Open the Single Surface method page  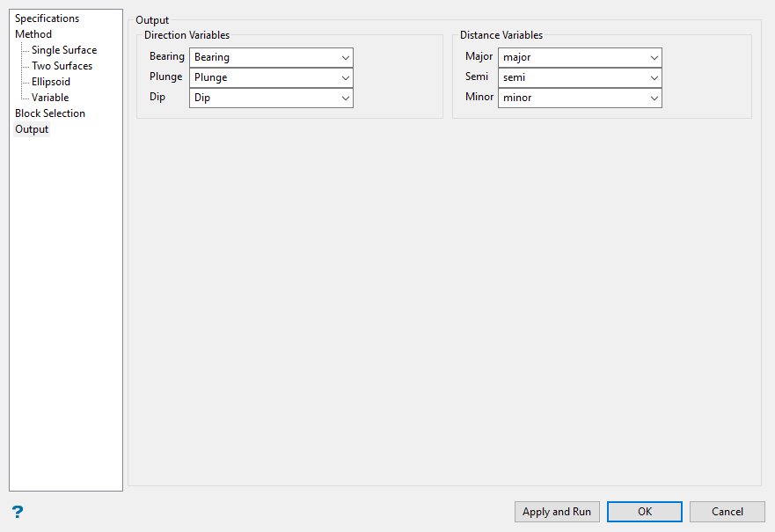(x=64, y=50)
